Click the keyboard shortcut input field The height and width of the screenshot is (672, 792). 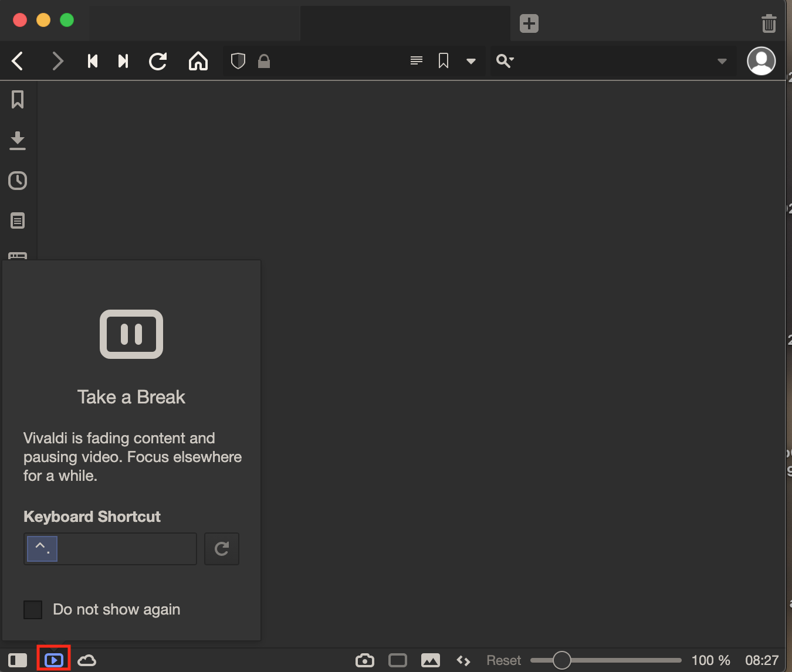pyautogui.click(x=110, y=549)
